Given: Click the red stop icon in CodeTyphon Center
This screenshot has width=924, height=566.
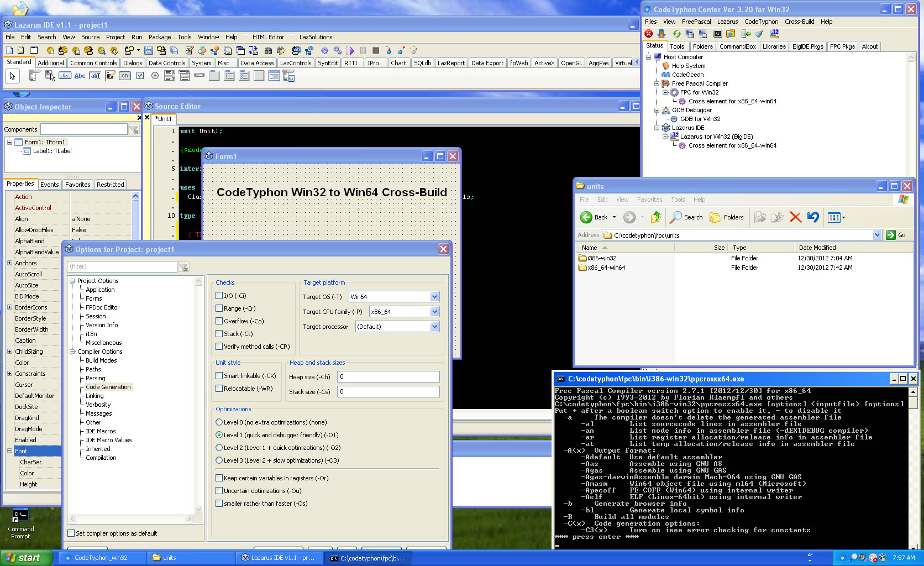Looking at the screenshot, I should (x=649, y=34).
